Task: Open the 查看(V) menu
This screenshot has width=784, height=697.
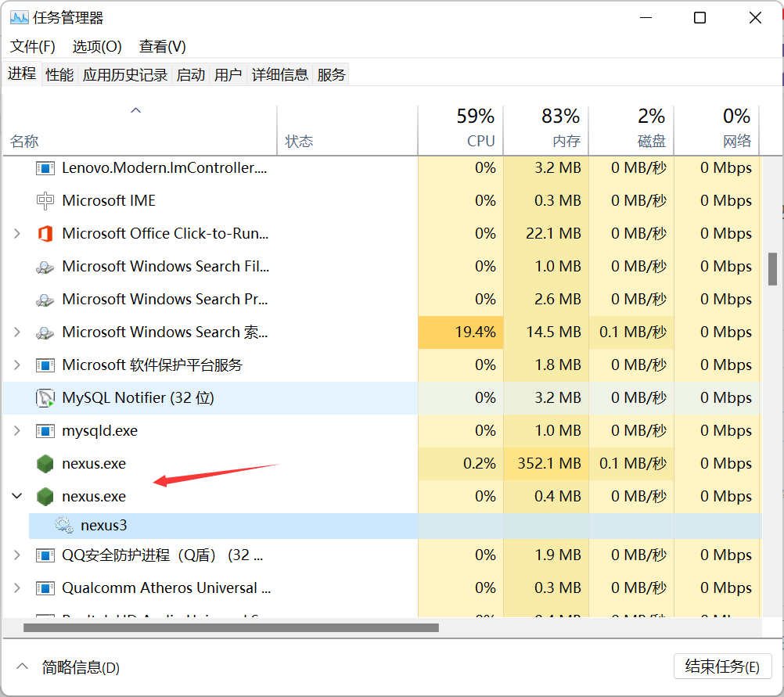Action: [x=163, y=46]
